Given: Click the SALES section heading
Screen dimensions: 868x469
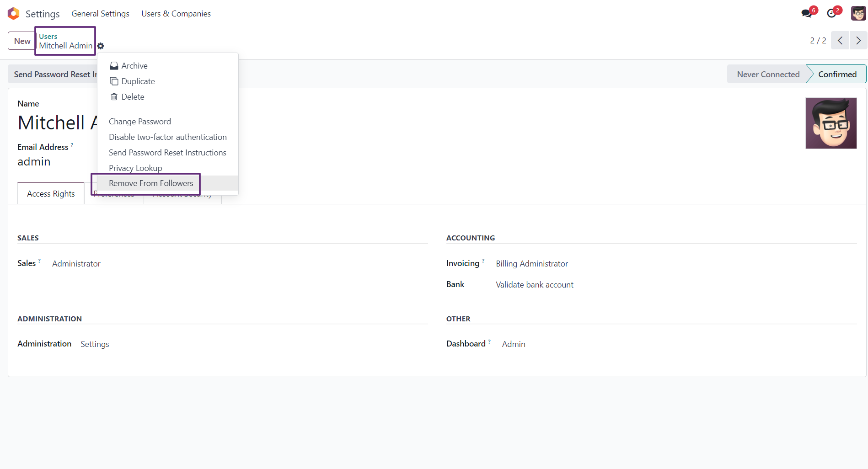Looking at the screenshot, I should point(28,238).
